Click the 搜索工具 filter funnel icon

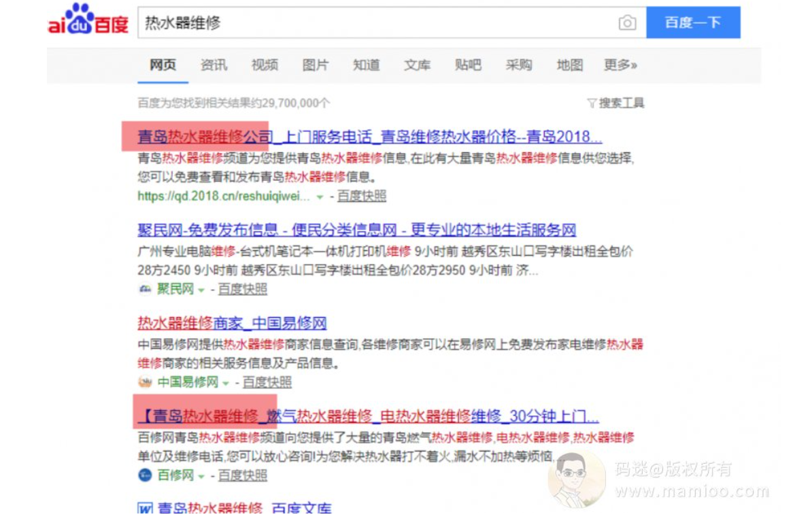(592, 103)
